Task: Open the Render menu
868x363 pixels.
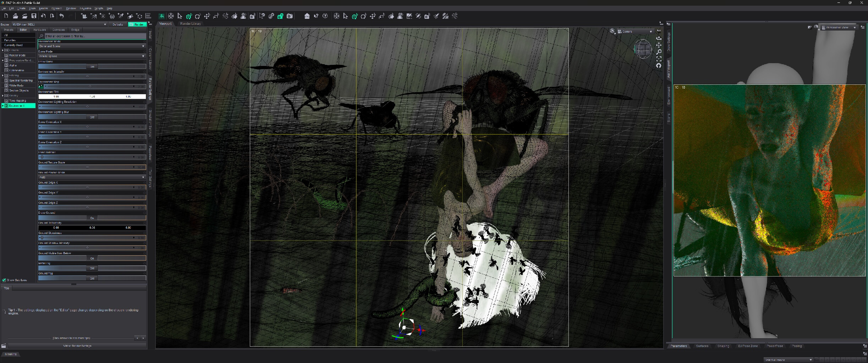Action: pos(43,8)
